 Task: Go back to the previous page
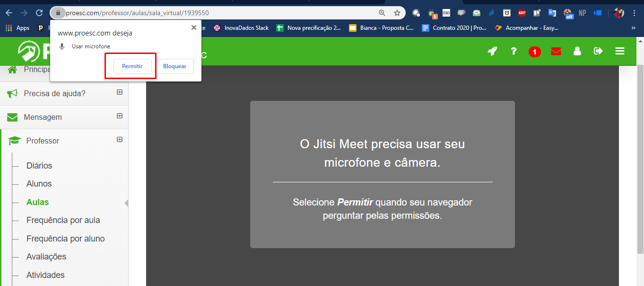(9, 13)
